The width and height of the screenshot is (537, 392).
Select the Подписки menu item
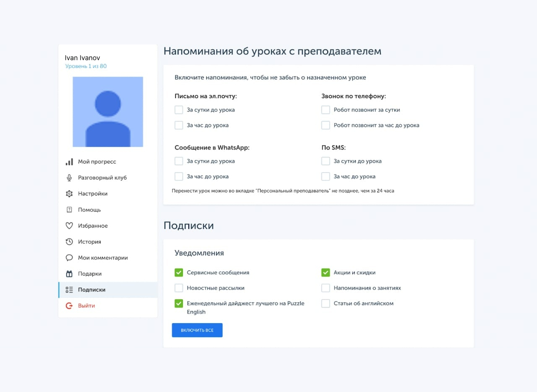[108, 290]
